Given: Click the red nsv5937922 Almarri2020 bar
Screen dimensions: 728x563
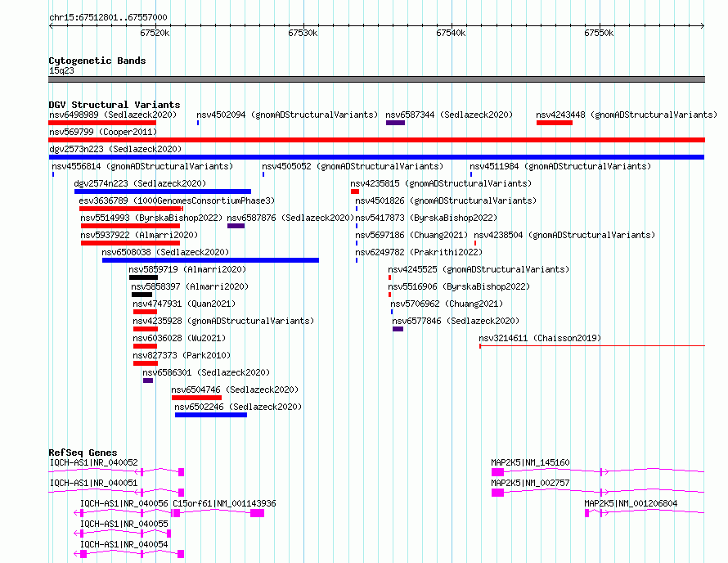Looking at the screenshot, I should [x=130, y=243].
